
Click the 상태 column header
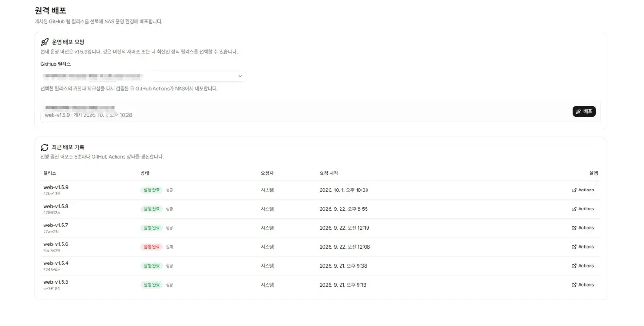(145, 173)
